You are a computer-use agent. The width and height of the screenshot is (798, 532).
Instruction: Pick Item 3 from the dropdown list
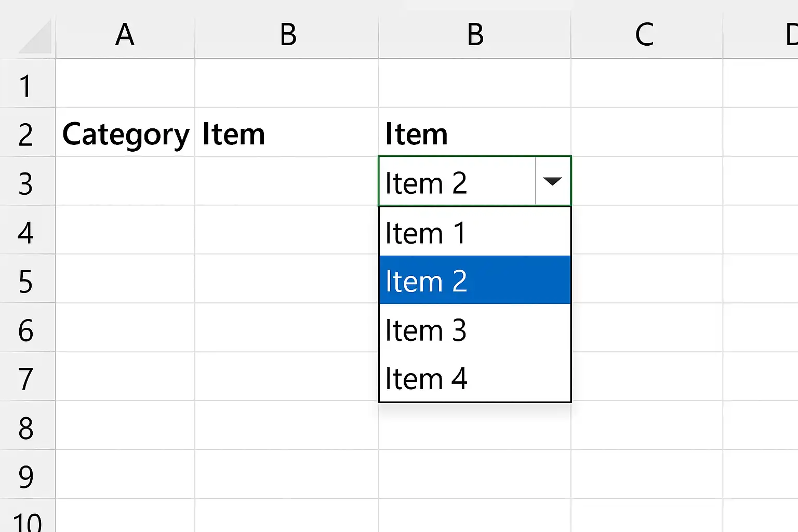coord(475,329)
